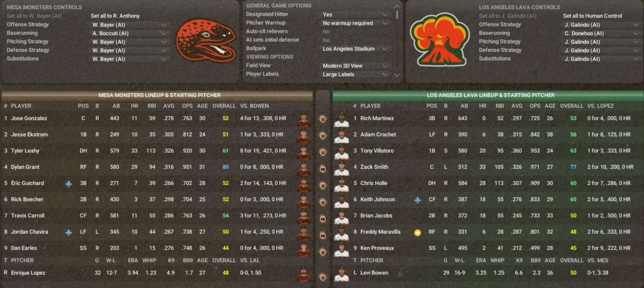Viewport: 644px width, 288px height.
Task: Open Mesa Baserunning A. Boccuti dropdown
Action: pos(130,33)
